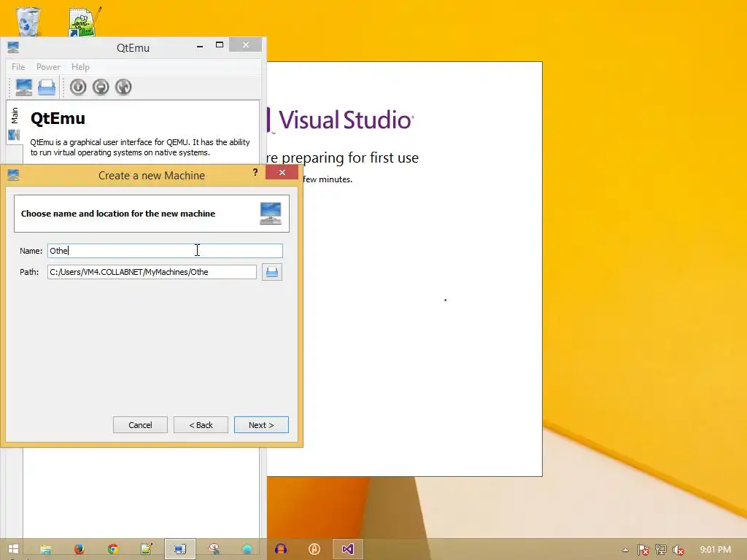Screen dimensions: 747x560
Task: Click the stop machine icon in the QtEmu toolbar
Action: click(x=101, y=87)
